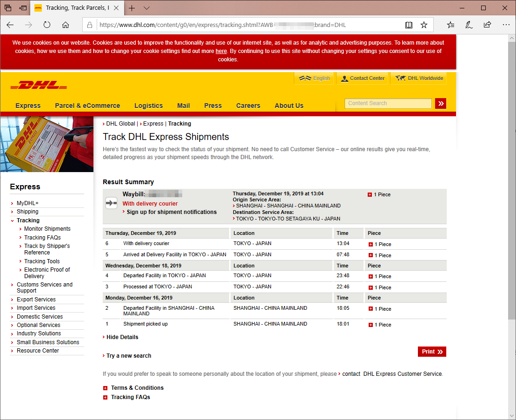Open Monitor Shipments link
516x420 pixels.
pos(47,229)
